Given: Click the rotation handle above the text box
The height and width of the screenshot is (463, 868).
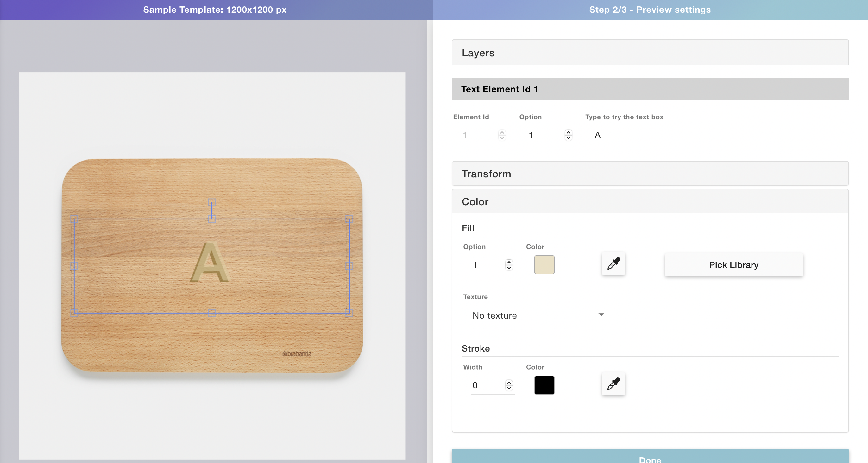Looking at the screenshot, I should point(211,202).
